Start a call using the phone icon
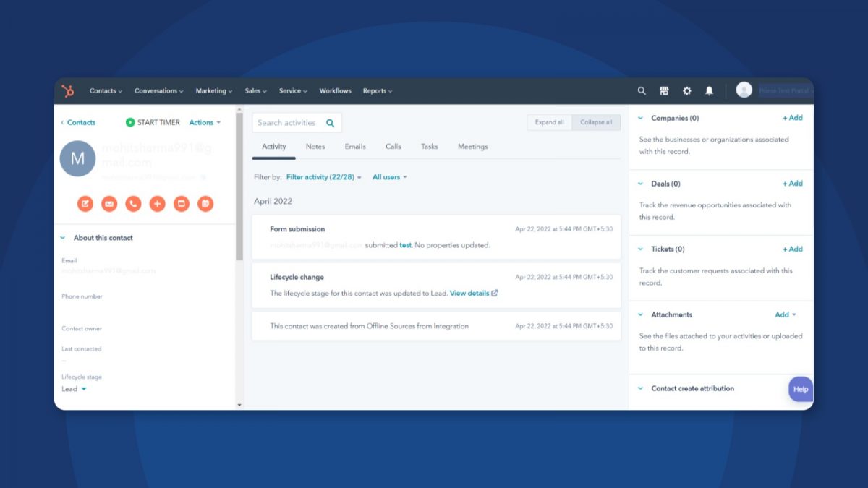The width and height of the screenshot is (868, 488). (133, 204)
